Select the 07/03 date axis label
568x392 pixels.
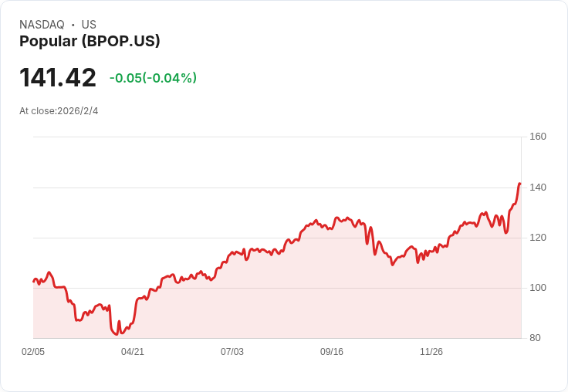point(232,352)
